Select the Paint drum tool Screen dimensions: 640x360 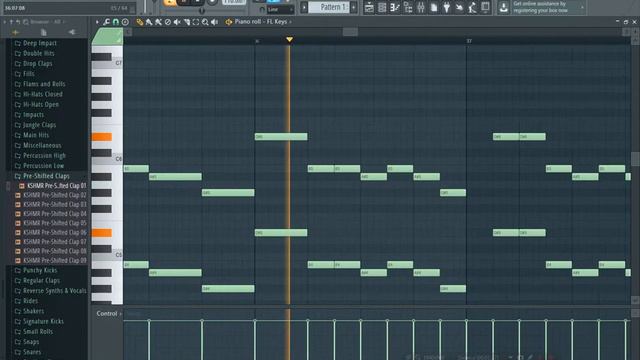coord(158,22)
